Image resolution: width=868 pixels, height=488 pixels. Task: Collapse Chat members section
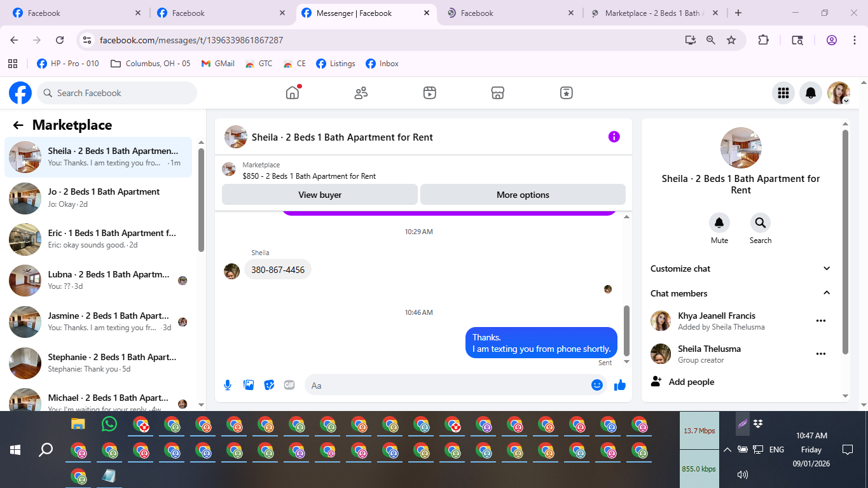[741, 293]
